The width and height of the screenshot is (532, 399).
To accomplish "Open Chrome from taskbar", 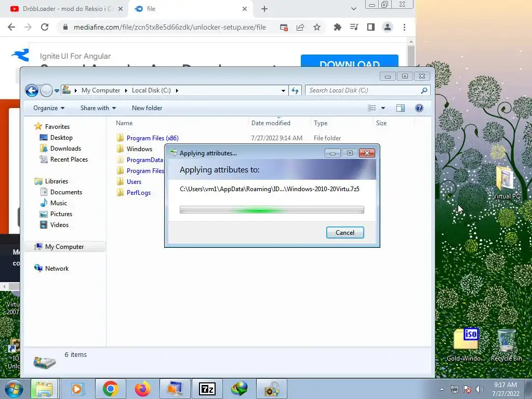I will 110,389.
